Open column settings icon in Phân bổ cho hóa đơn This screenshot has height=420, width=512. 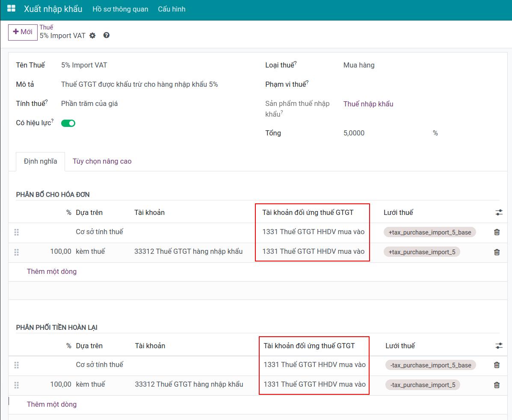click(x=499, y=213)
